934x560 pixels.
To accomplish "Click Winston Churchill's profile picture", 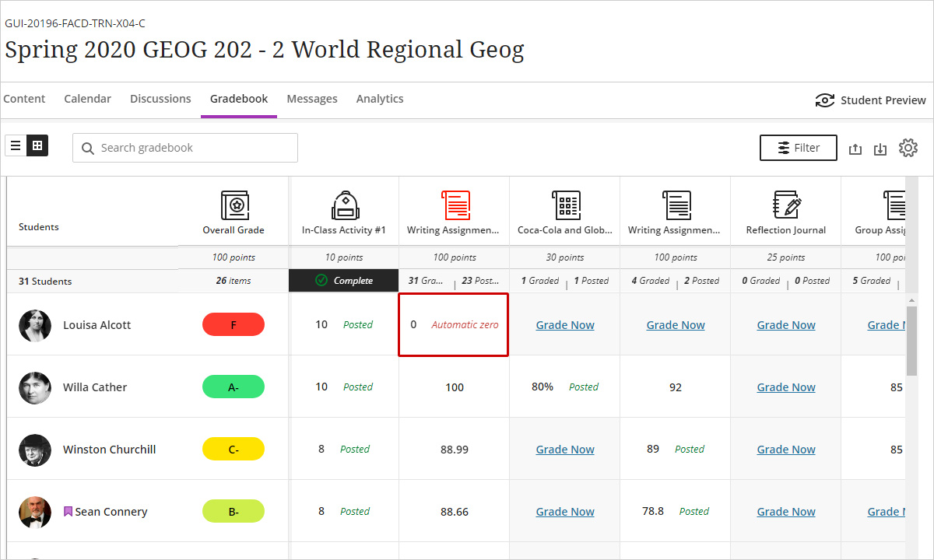I will 35,450.
